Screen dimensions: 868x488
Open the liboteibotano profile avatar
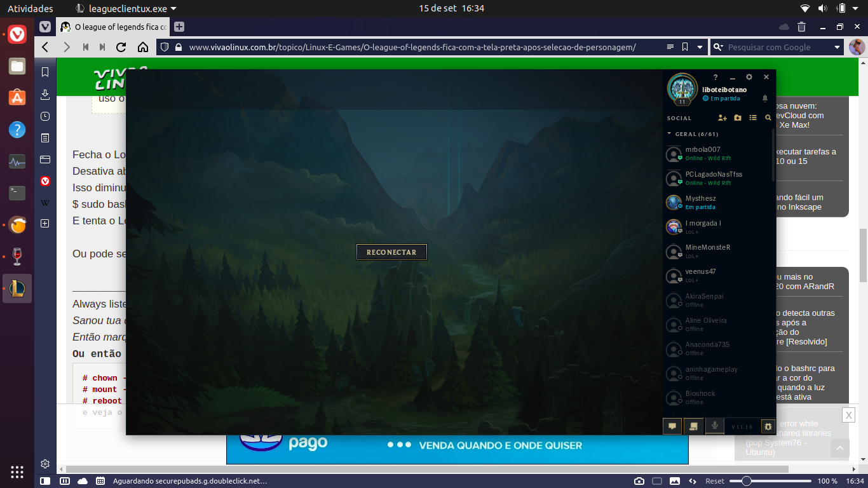click(682, 88)
